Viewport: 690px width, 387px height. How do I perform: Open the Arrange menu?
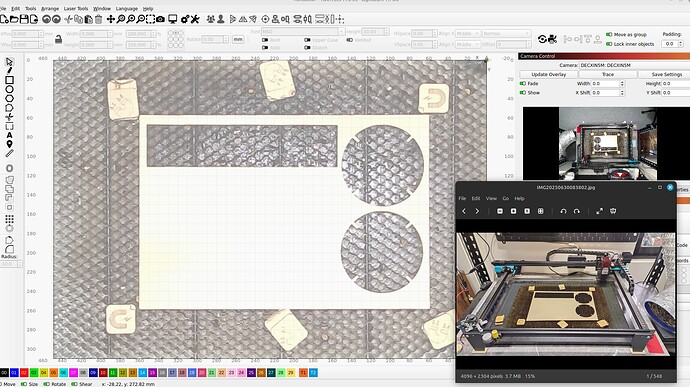click(50, 8)
